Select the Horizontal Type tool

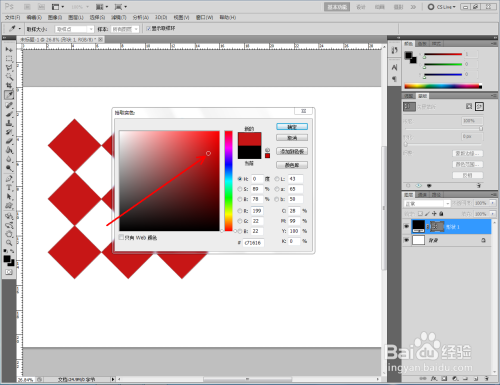tap(9, 188)
